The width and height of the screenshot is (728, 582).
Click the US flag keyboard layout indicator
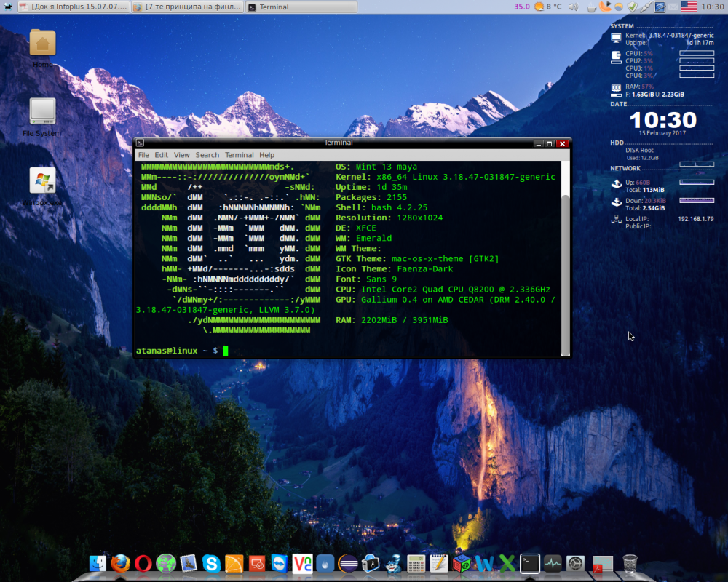[x=689, y=7]
